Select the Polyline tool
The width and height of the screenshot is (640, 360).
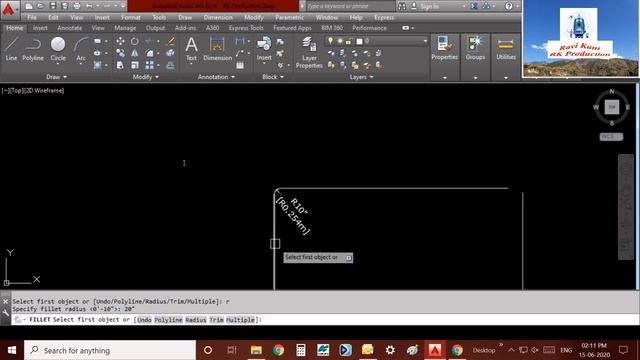point(33,49)
